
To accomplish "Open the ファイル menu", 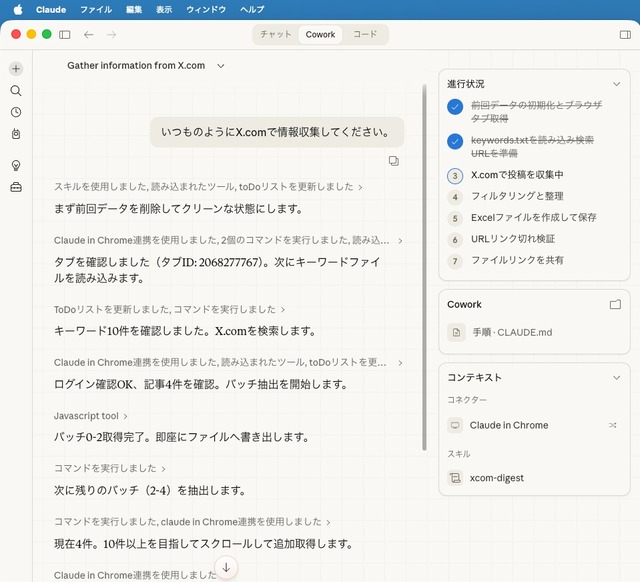I will coord(96,9).
